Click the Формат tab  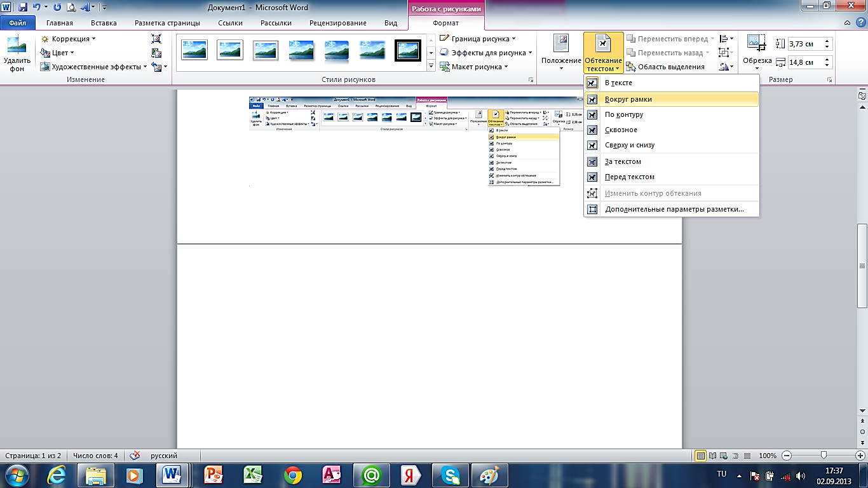click(445, 23)
